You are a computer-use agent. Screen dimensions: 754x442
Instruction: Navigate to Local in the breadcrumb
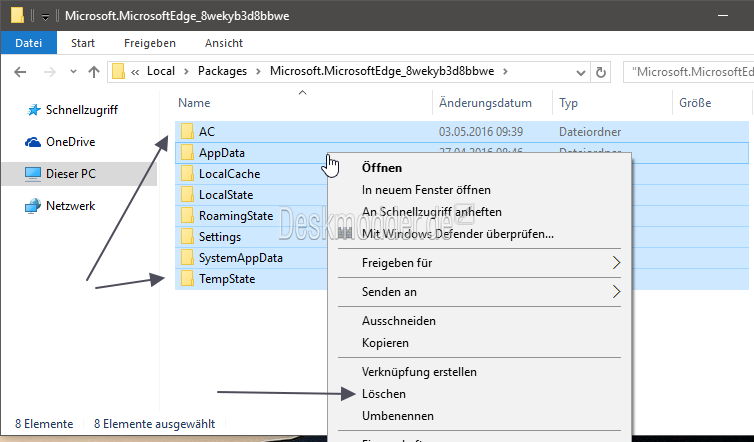[x=161, y=71]
